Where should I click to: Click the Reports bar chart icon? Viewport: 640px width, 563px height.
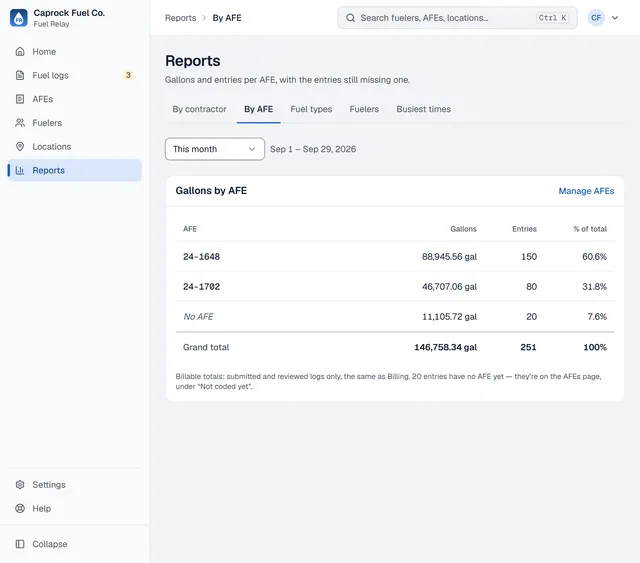[20, 170]
